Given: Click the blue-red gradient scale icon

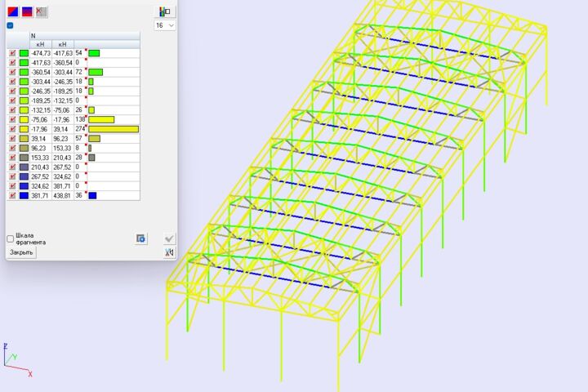Looking at the screenshot, I should tap(28, 12).
